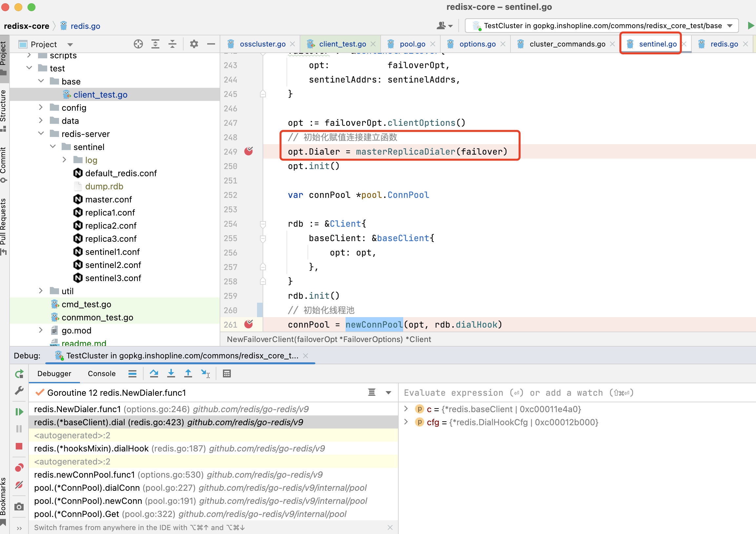Open Commit side panel
The width and height of the screenshot is (756, 534).
tap(3, 164)
